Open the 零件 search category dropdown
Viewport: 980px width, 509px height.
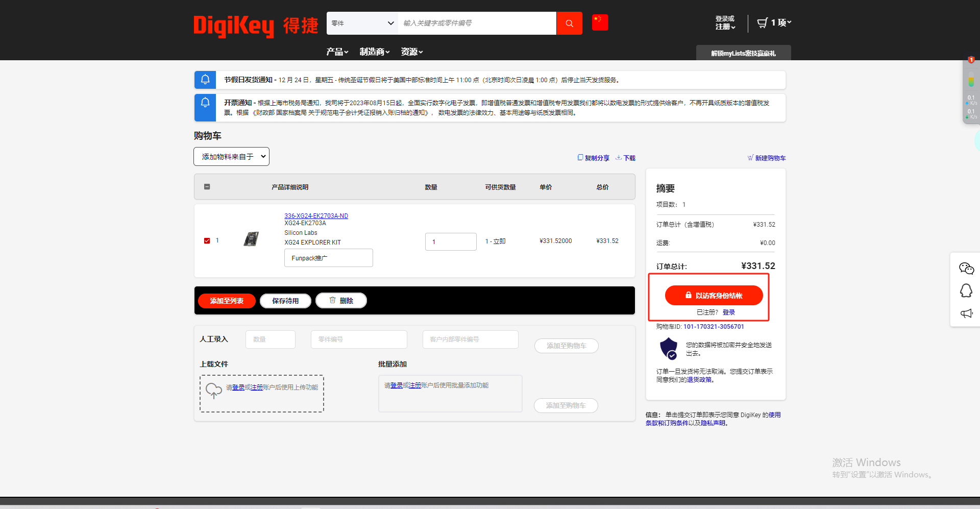pyautogui.click(x=362, y=23)
